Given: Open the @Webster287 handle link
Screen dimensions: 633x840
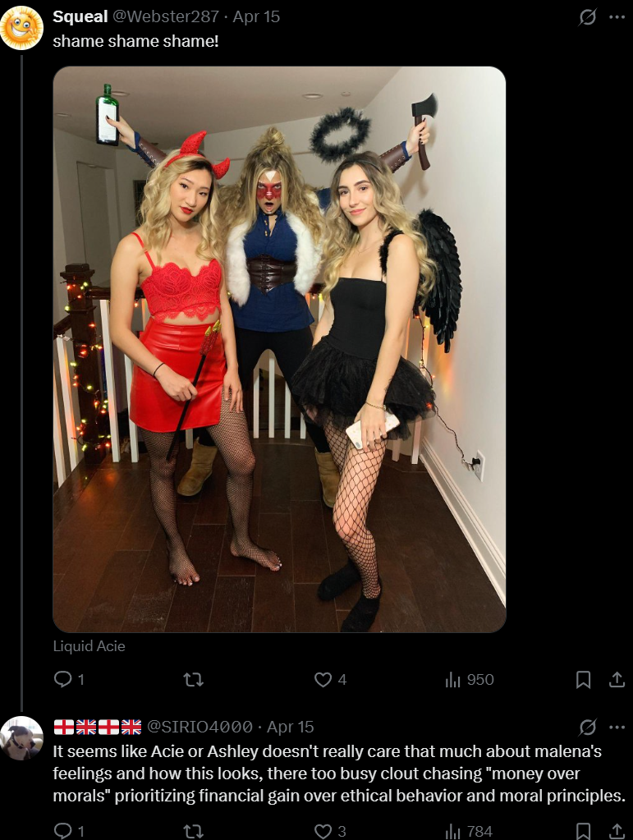Looking at the screenshot, I should click(166, 16).
